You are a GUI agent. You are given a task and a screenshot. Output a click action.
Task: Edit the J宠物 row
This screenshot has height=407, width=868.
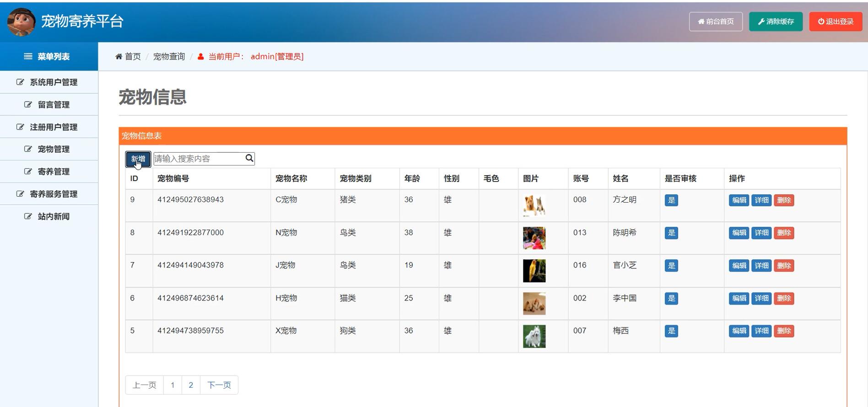[739, 266]
